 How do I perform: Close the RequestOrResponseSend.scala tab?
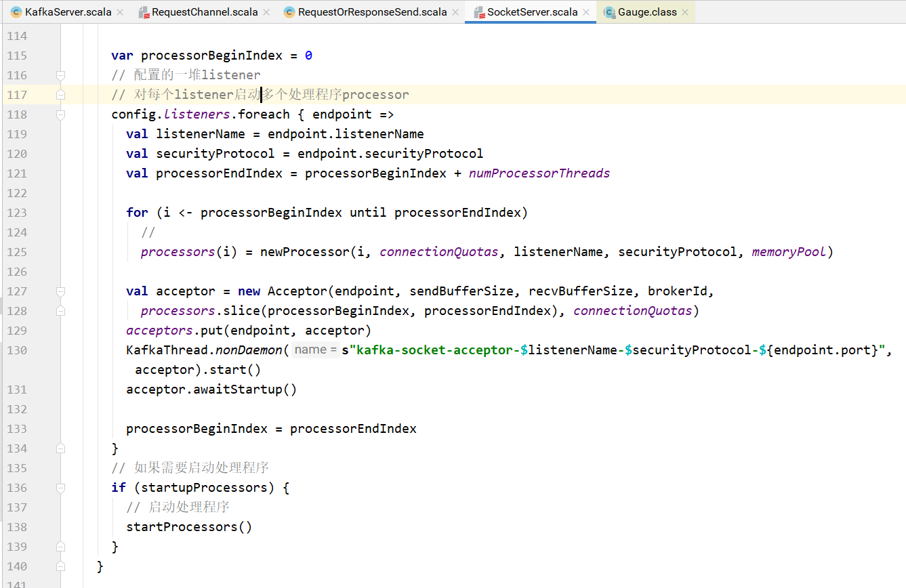[455, 12]
